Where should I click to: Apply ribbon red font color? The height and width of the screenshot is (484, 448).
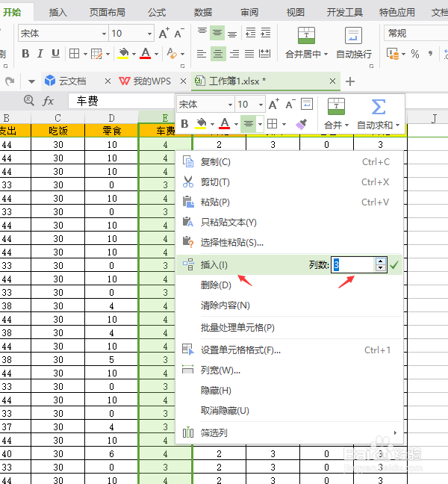(146, 54)
